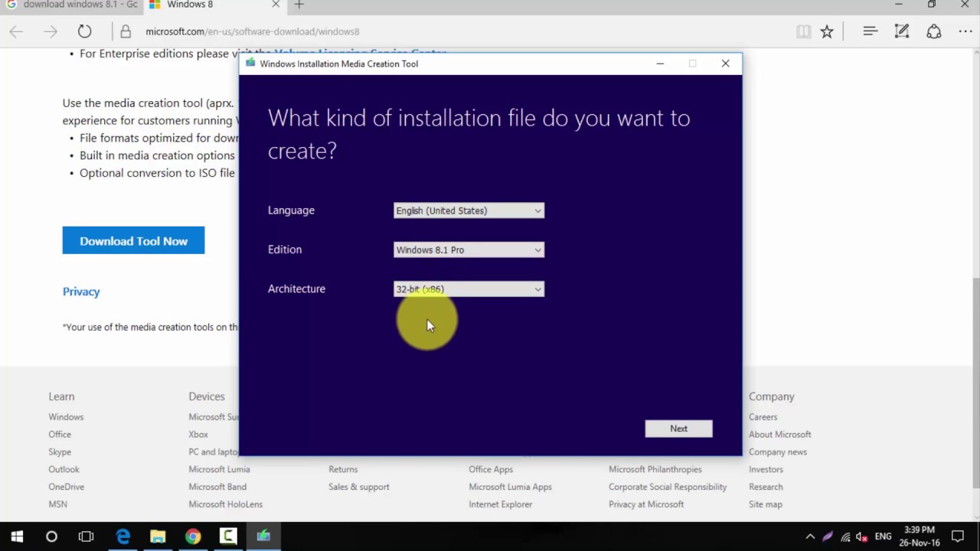The image size is (980, 551).
Task: Open the Privacy at Microsoft footer link
Action: (x=646, y=504)
